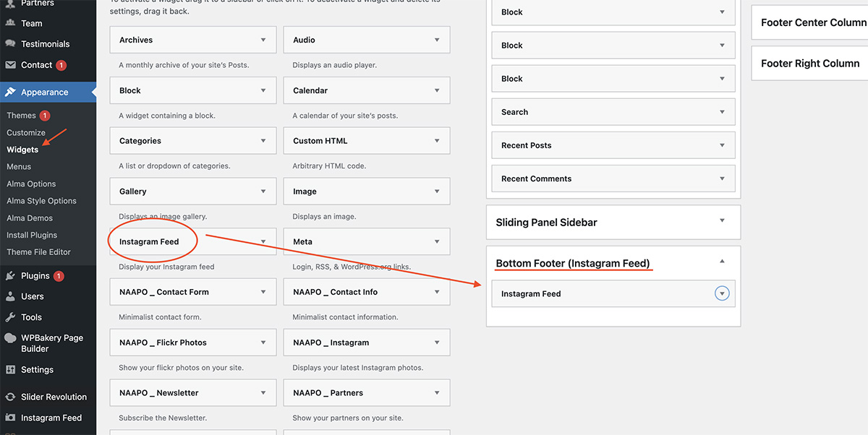
Task: Click the Plugins plug icon in sidebar
Action: pyautogui.click(x=11, y=276)
